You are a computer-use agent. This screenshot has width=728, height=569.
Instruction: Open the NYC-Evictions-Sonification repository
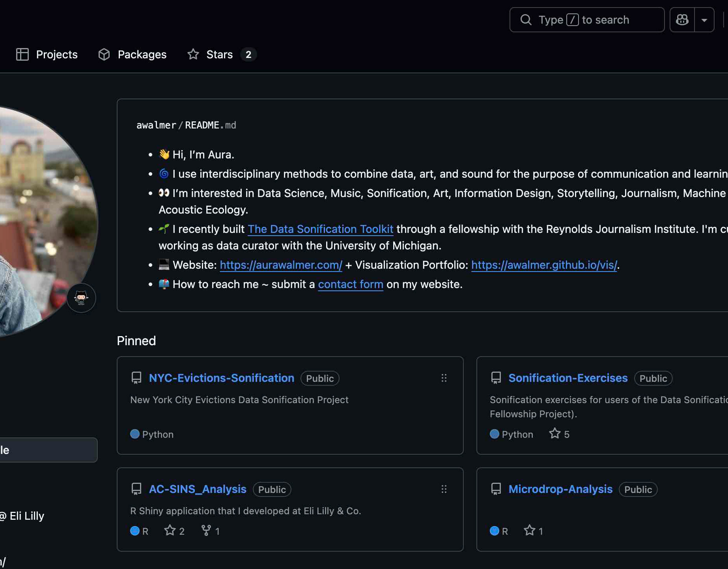221,378
